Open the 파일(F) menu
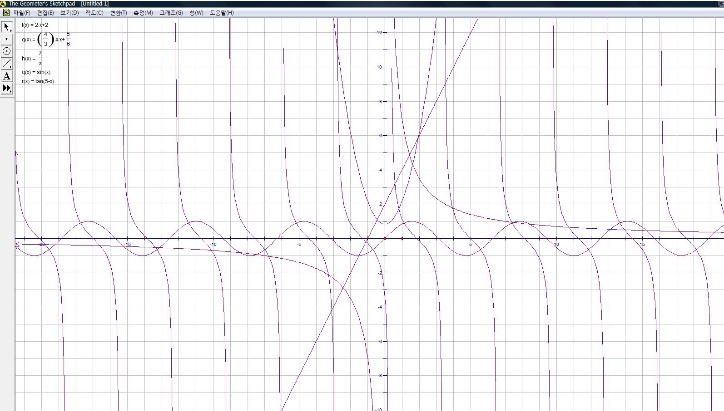This screenshot has width=724, height=411. click(x=21, y=13)
